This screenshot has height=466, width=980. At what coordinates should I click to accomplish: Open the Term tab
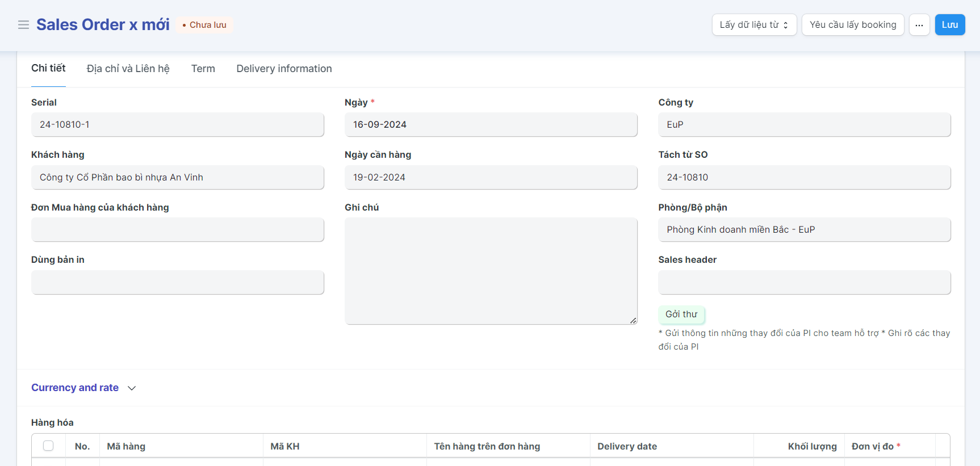click(x=203, y=69)
